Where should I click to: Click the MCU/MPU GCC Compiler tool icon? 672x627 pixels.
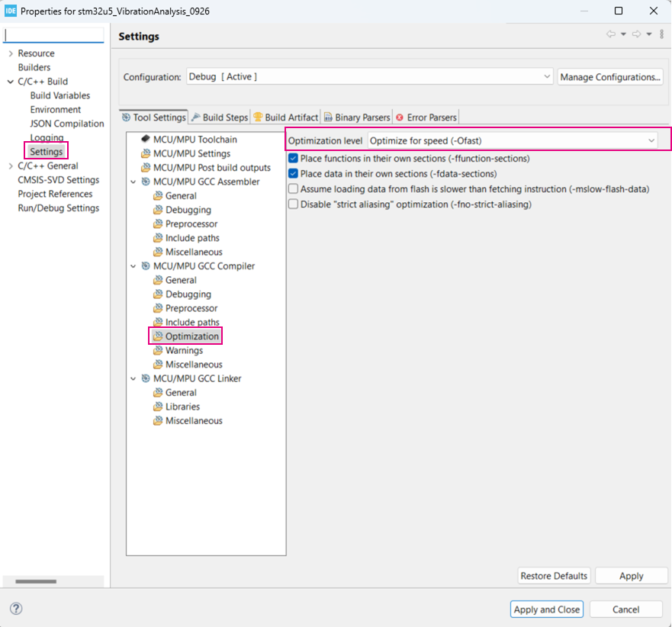click(146, 266)
